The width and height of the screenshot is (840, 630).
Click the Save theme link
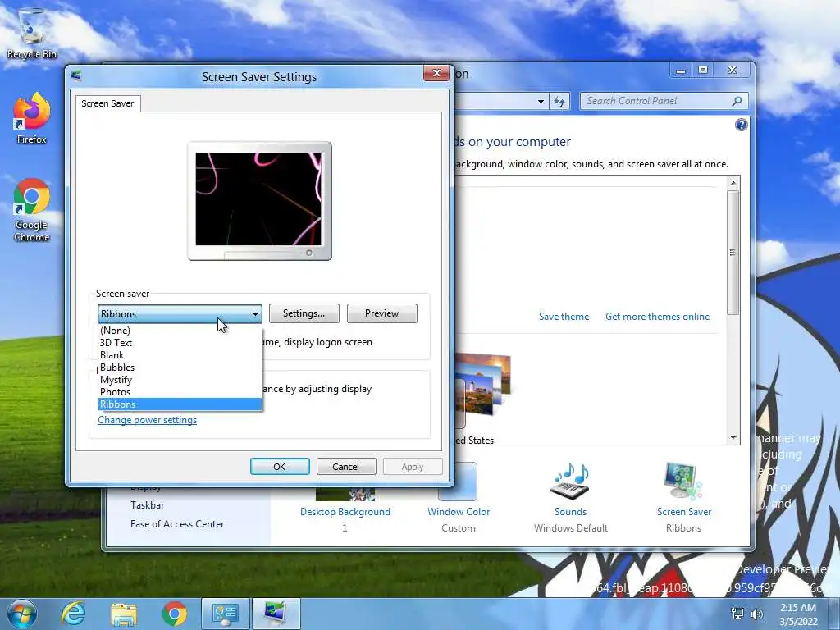click(564, 317)
